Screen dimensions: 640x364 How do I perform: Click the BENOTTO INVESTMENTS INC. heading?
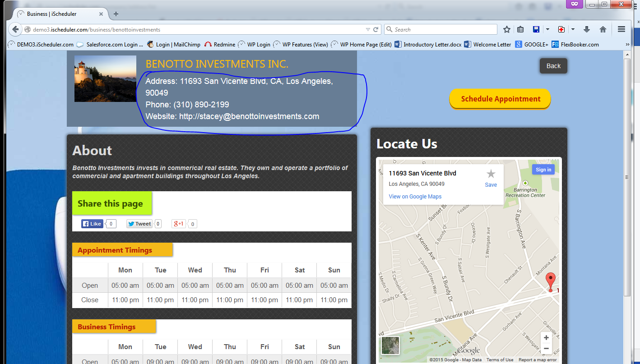point(217,64)
